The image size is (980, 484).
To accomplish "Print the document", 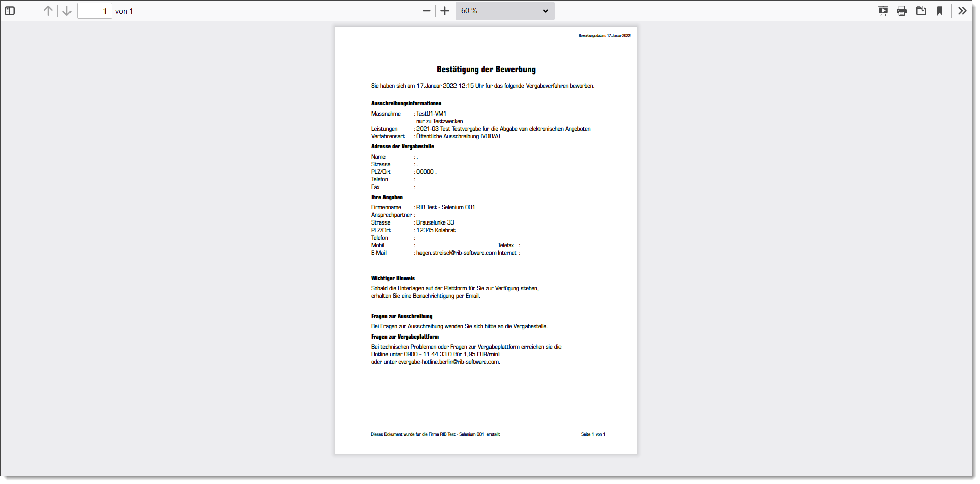I will point(902,11).
